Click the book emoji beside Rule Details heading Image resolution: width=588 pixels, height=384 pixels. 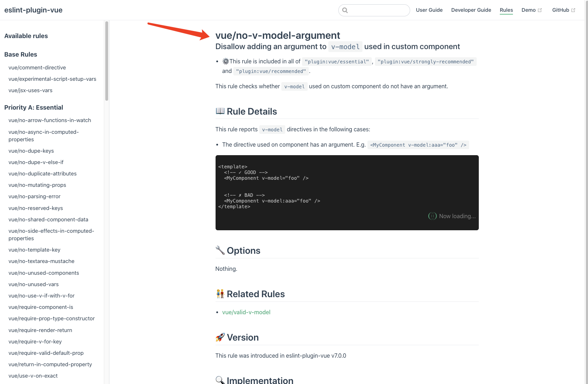219,111
